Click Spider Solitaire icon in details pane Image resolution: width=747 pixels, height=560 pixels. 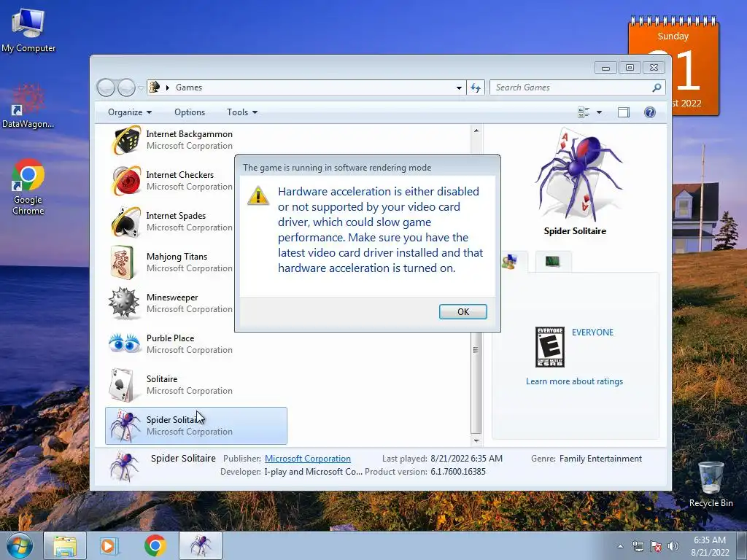coord(124,465)
